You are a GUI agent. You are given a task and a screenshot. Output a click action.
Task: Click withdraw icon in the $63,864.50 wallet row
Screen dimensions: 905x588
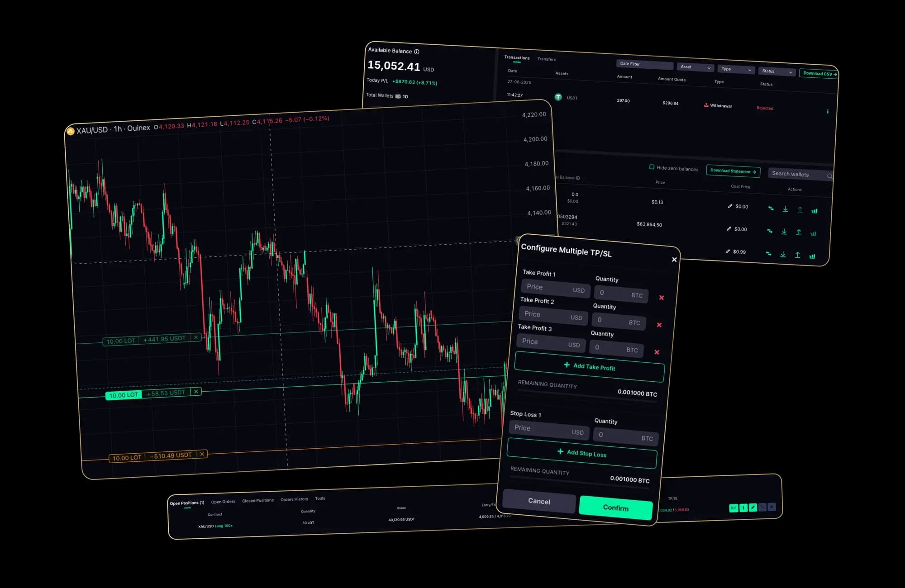[x=799, y=232]
